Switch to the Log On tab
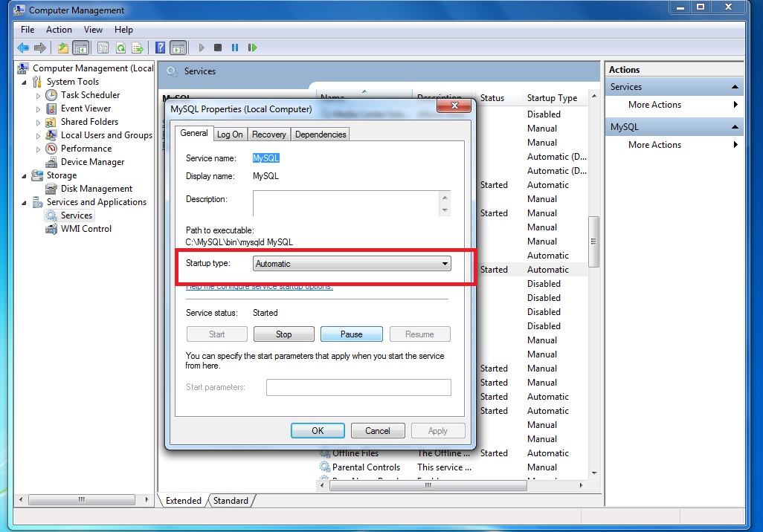The height and width of the screenshot is (532, 763). [x=230, y=134]
